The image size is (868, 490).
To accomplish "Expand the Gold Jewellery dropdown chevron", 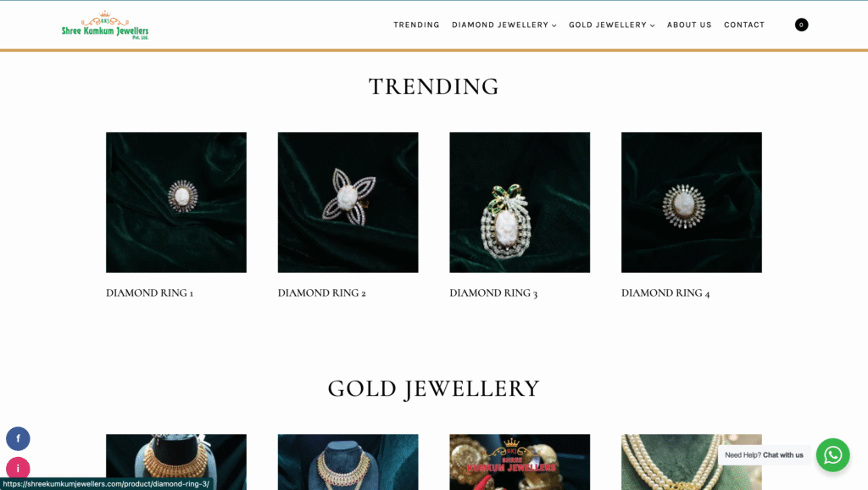I will point(652,25).
